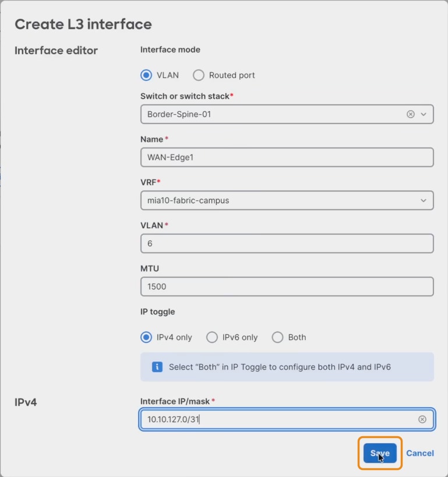This screenshot has height=477, width=448.
Task: Click the Interface IP/mask label
Action: tap(175, 401)
